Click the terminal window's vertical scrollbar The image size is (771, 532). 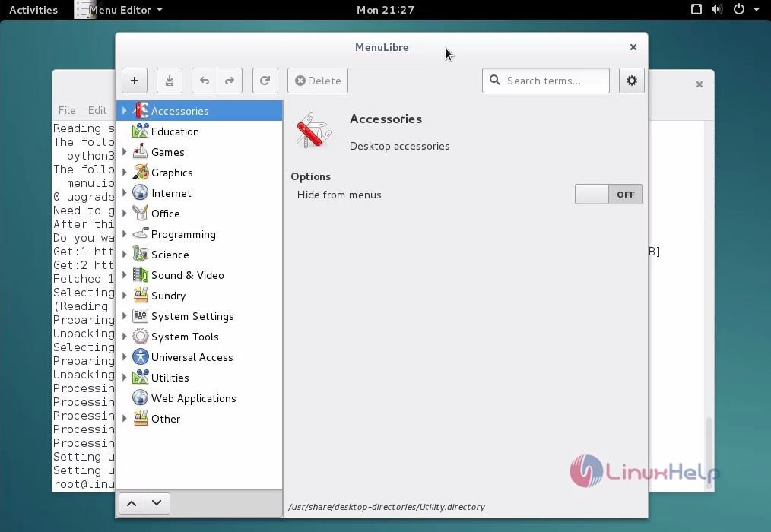tap(709, 452)
